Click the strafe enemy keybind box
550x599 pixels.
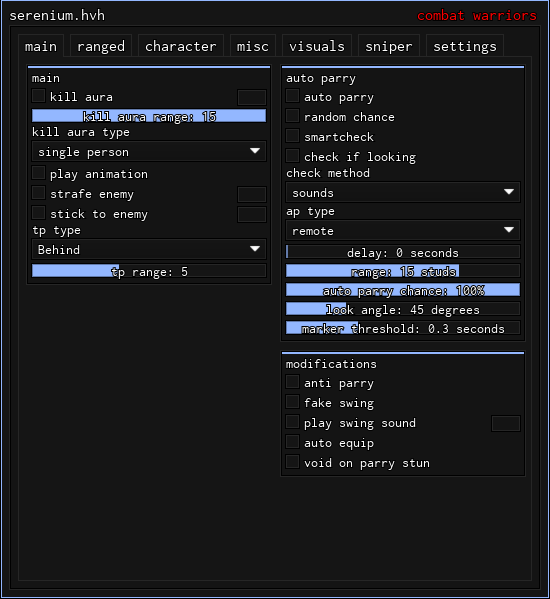[x=252, y=194]
